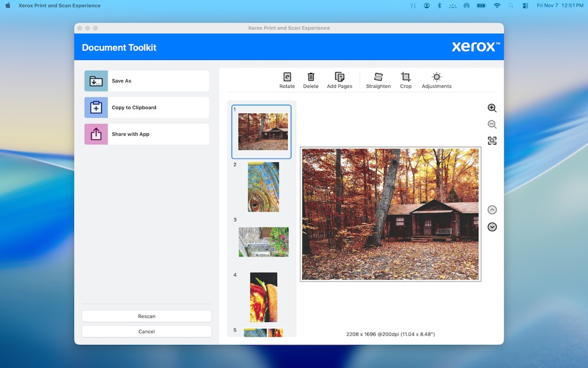Select page 3 thumbnail
Screen dimensions: 588x368
tap(263, 242)
